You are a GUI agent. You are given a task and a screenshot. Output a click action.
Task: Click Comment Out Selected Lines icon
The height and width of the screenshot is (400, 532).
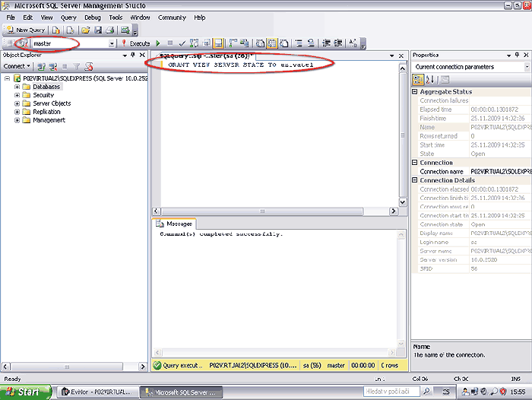(x=299, y=43)
